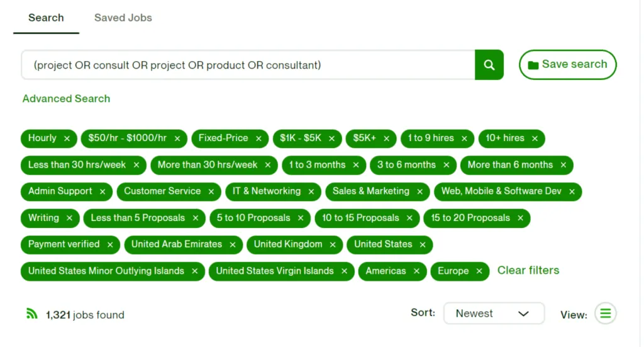Switch to the Saved Jobs tab

[x=123, y=18]
